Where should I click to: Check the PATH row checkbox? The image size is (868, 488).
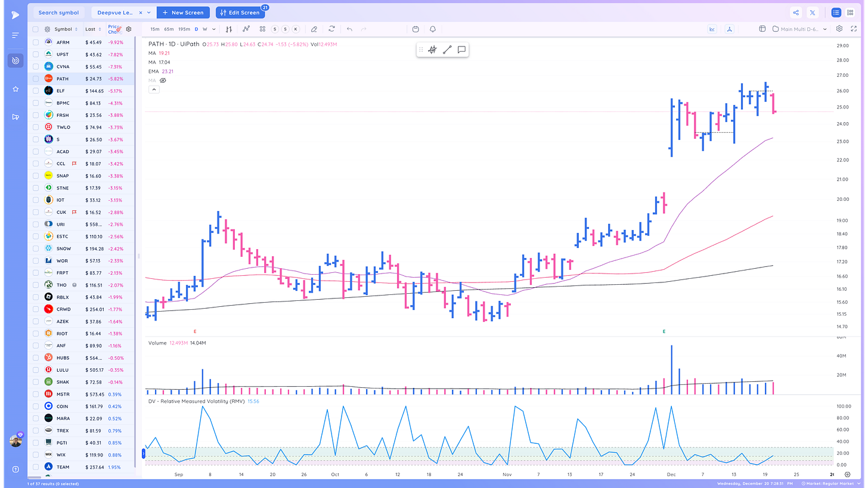pyautogui.click(x=36, y=79)
